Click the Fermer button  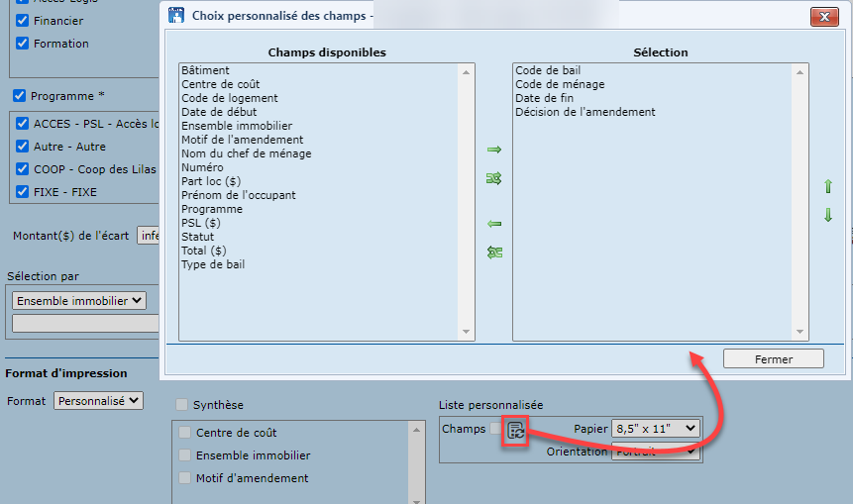tap(773, 358)
